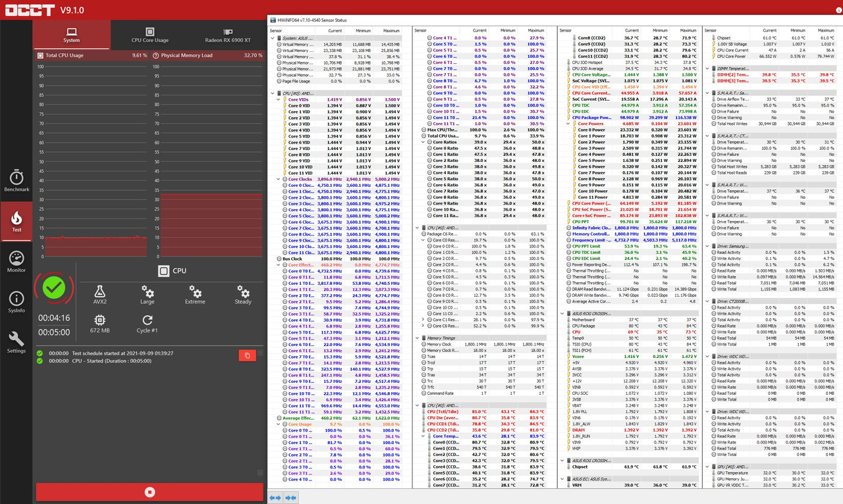Screen dimensions: 843x504
Task: Click the CPU test type icon
Action: point(164,270)
